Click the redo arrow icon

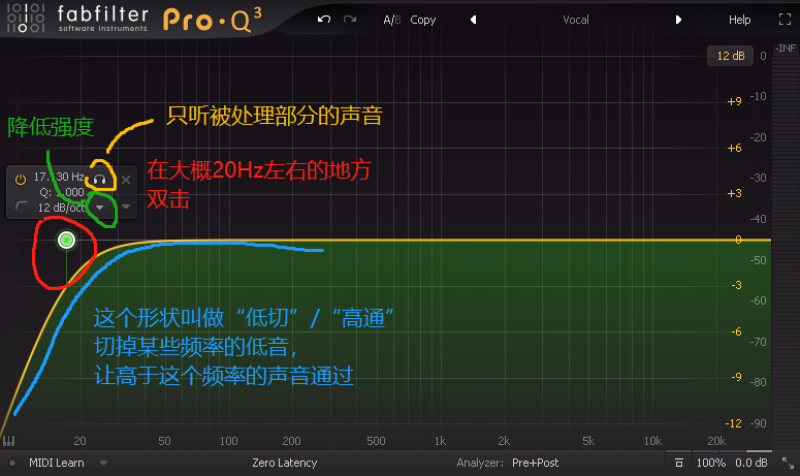[349, 20]
